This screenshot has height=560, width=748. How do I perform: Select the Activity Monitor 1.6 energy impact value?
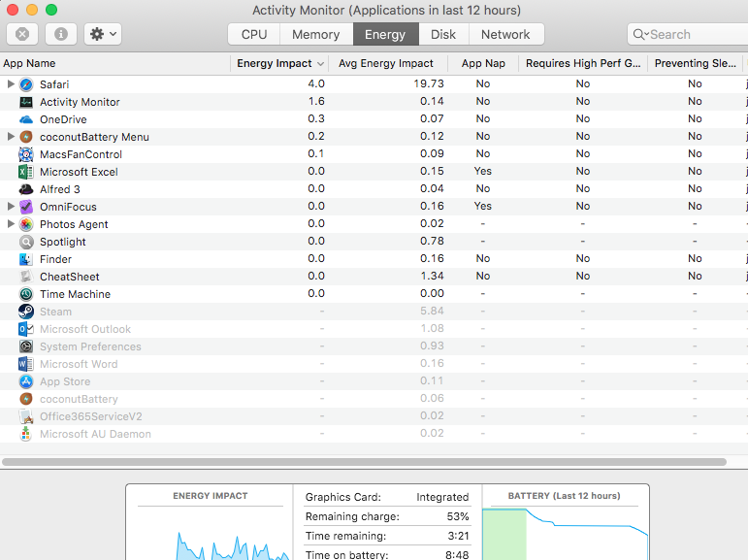[x=316, y=101]
